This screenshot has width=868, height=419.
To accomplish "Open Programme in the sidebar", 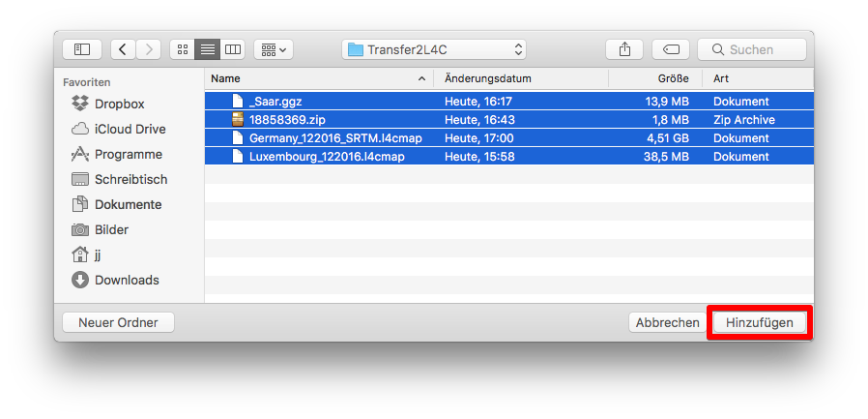I will pyautogui.click(x=128, y=154).
